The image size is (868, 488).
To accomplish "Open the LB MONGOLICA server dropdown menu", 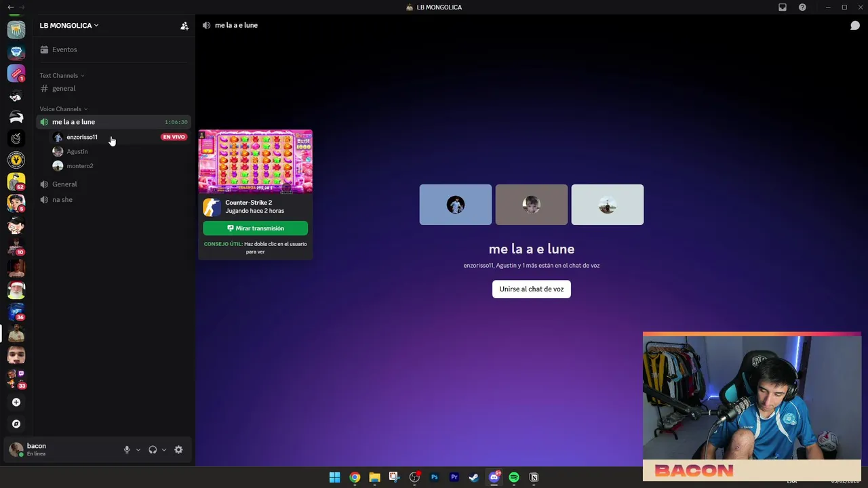I will [69, 26].
